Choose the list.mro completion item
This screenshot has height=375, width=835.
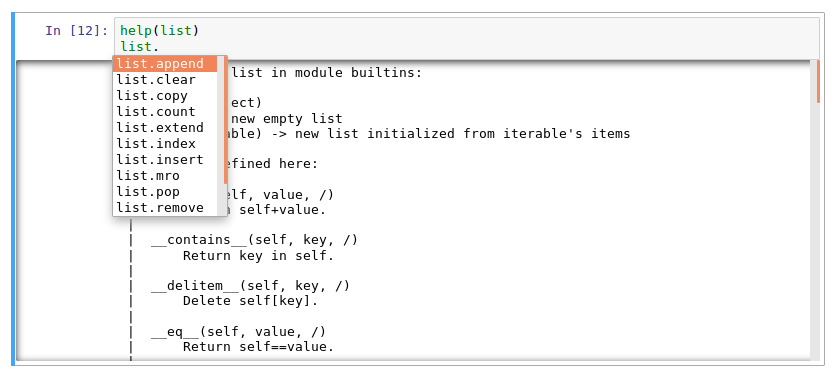tap(165, 176)
